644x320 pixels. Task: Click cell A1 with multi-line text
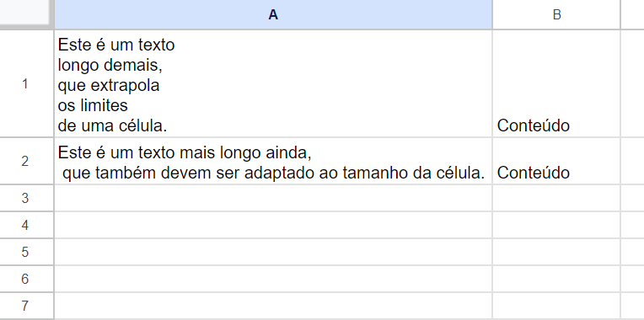273,83
